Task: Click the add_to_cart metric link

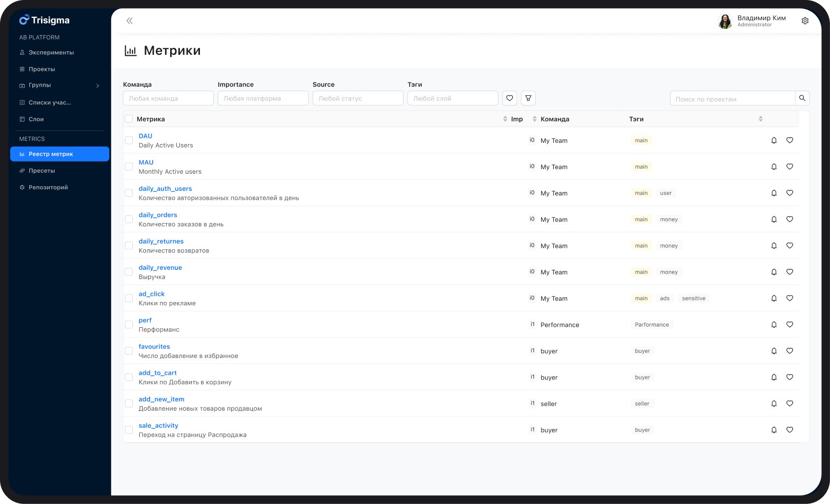Action: [x=157, y=373]
